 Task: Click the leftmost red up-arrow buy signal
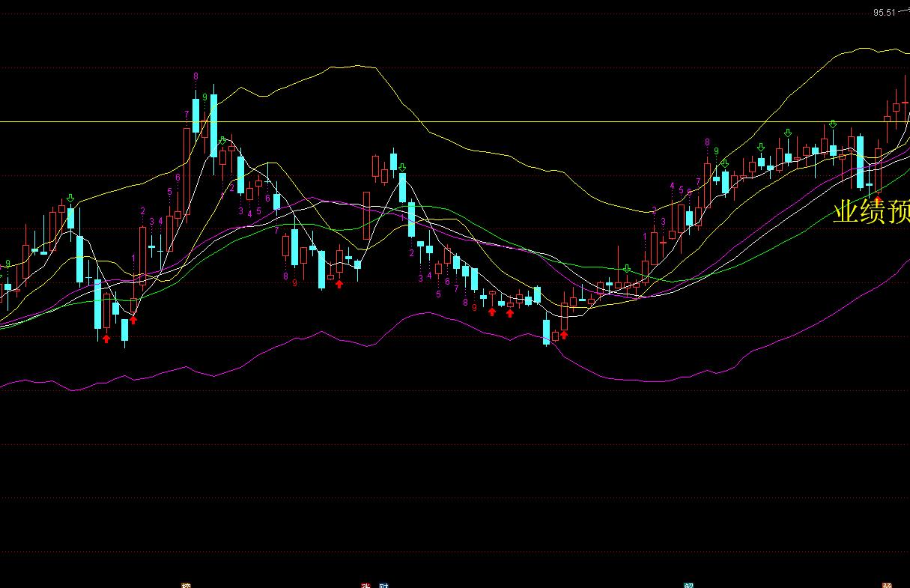pos(106,339)
